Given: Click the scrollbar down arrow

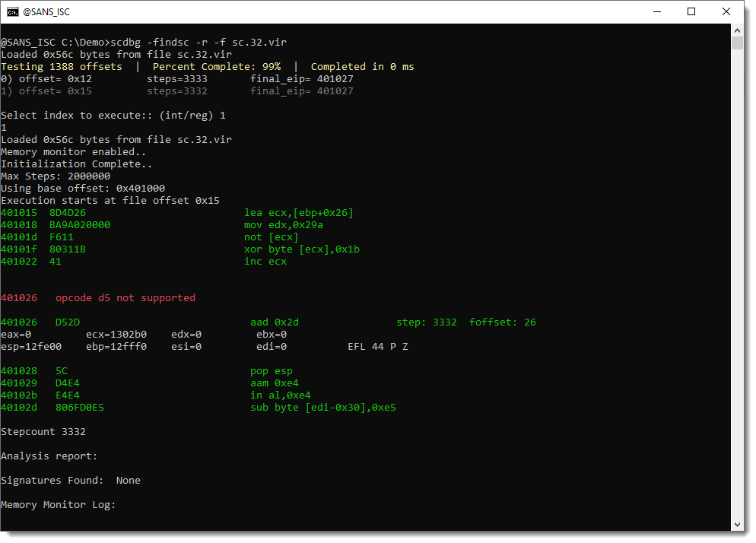Looking at the screenshot, I should [x=736, y=524].
